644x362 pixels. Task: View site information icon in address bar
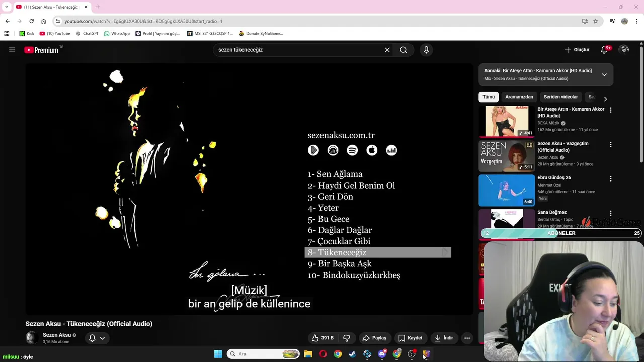58,21
